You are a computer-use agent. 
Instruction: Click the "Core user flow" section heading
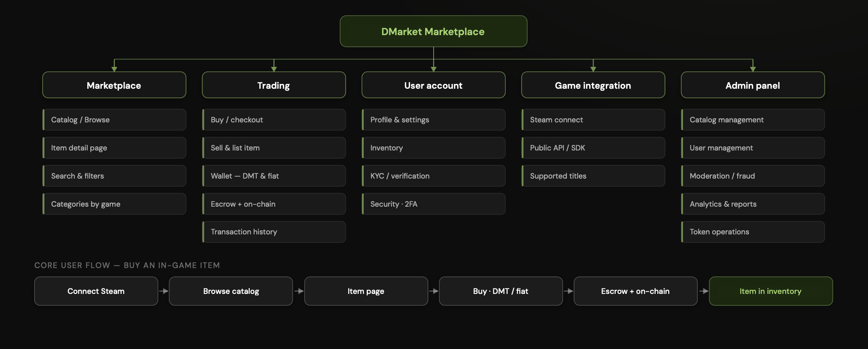(127, 265)
